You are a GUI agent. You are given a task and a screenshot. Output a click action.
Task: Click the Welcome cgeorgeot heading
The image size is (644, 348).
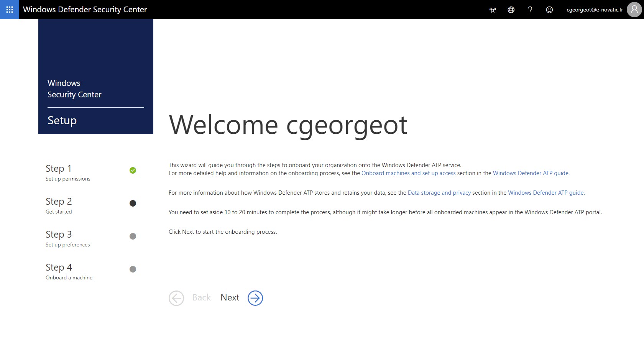point(288,125)
